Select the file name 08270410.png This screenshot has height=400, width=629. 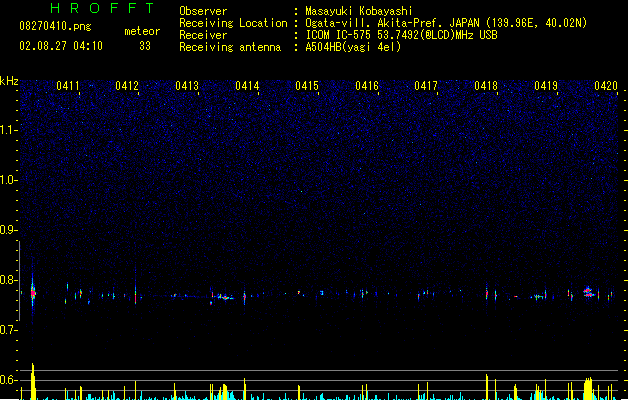tap(55, 26)
